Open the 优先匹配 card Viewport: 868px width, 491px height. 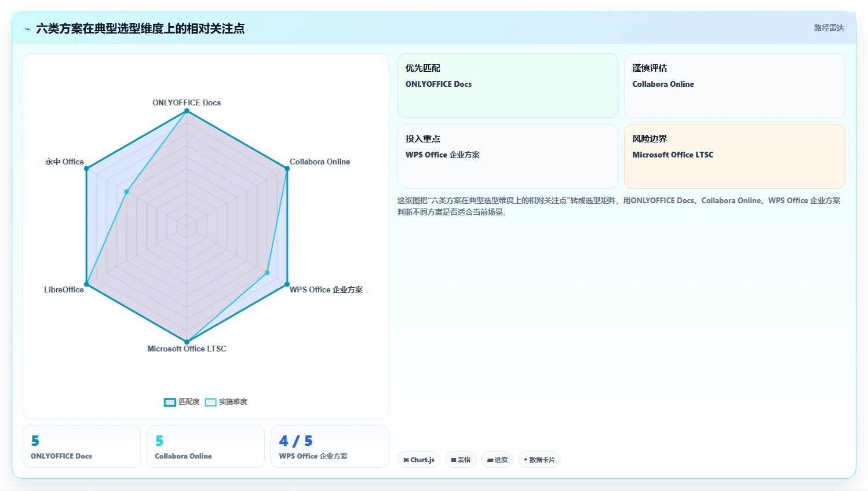(x=508, y=86)
